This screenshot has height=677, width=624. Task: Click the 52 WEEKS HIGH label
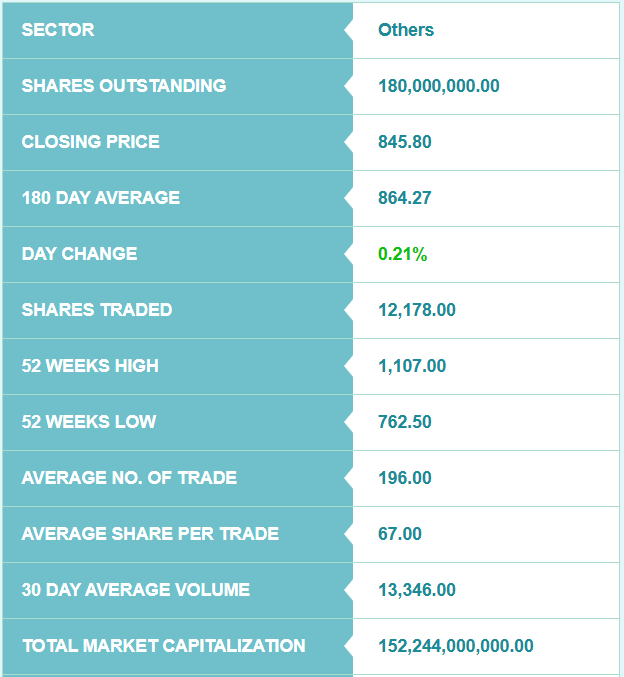[x=90, y=366]
